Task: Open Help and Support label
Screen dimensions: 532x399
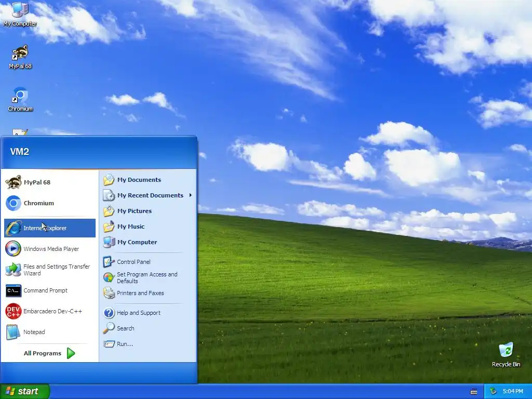Action: tap(139, 313)
